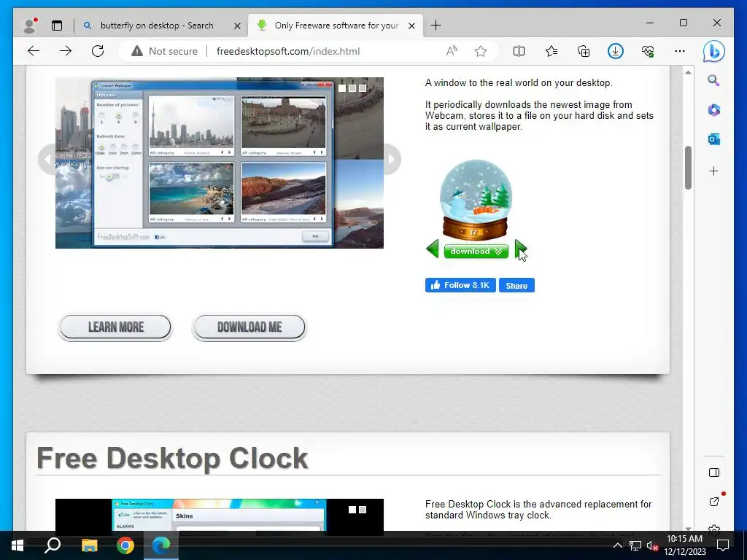Open network status tray icon

point(635,545)
